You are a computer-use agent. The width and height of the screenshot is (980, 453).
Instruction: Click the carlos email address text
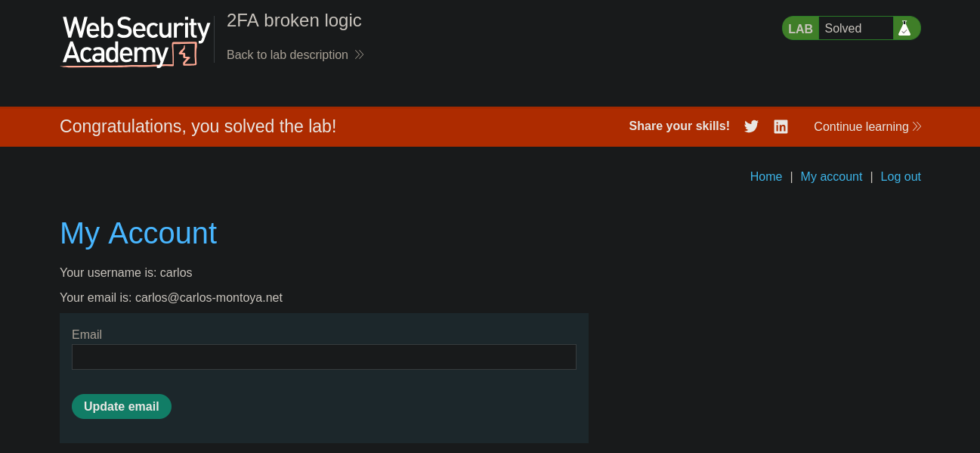point(209,297)
